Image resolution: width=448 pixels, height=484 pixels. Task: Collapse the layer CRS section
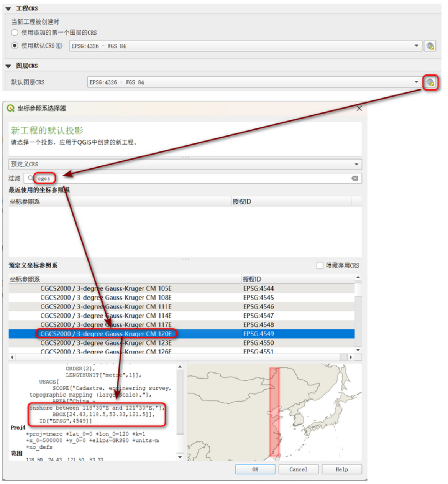tap(8, 66)
